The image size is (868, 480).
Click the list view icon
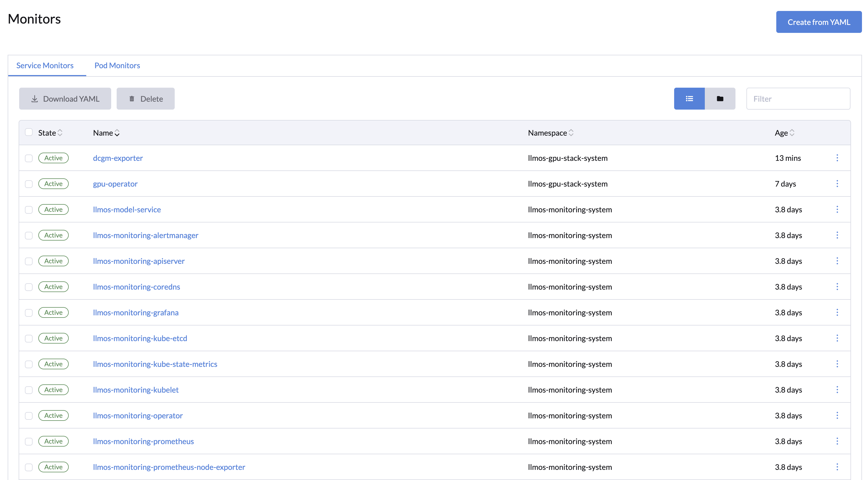689,99
